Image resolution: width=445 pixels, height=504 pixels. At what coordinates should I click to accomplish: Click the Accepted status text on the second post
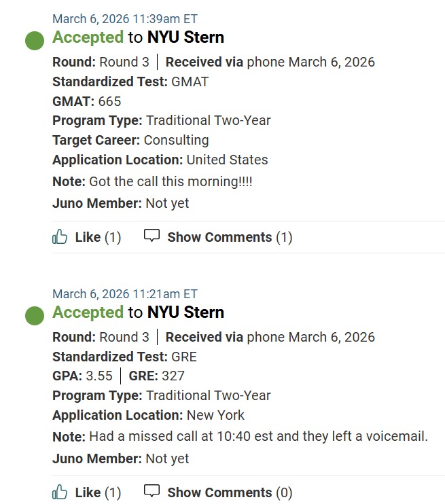click(88, 312)
